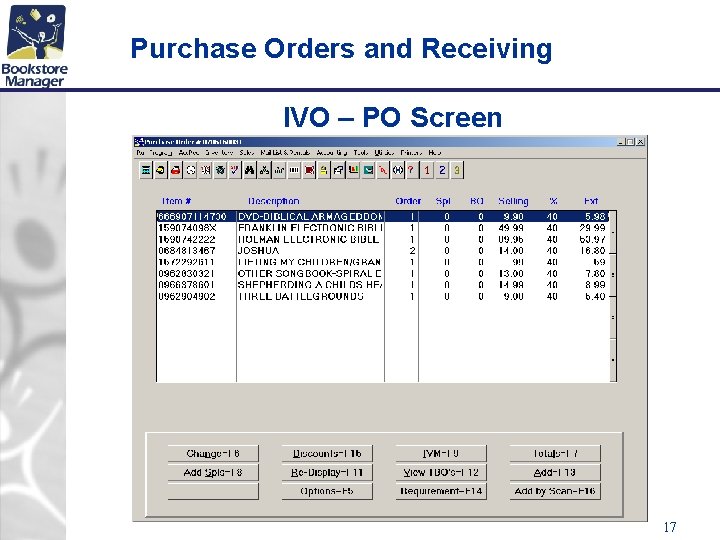This screenshot has width=720, height=540.
Task: Select the SHEPHERDING A CHILDS HEART row
Action: pos(382,285)
